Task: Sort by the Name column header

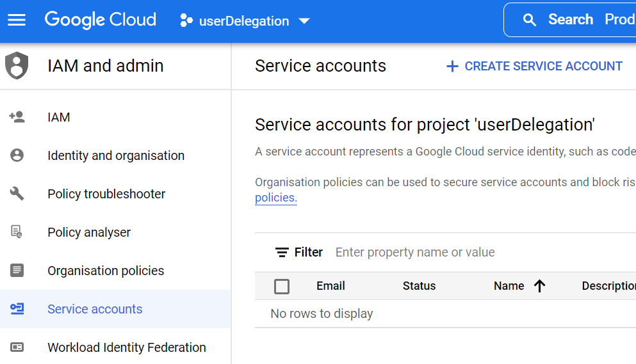Action: 509,286
